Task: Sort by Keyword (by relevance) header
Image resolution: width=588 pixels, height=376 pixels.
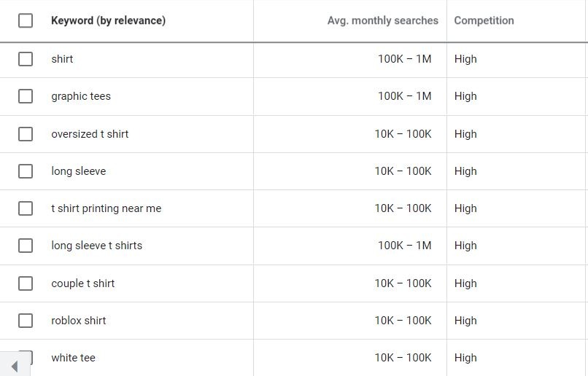Action: pos(108,20)
